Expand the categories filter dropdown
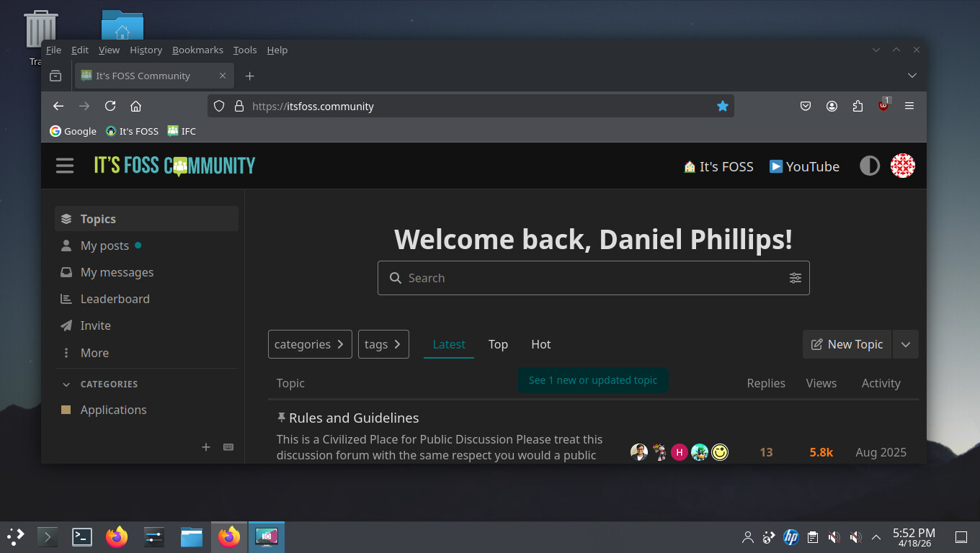980x553 pixels. pos(310,344)
